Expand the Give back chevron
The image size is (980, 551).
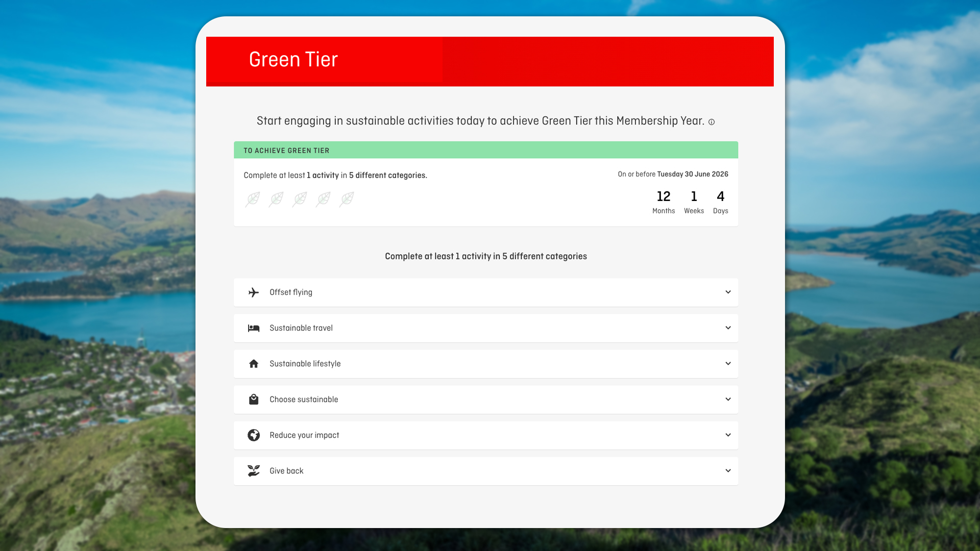[x=728, y=471]
